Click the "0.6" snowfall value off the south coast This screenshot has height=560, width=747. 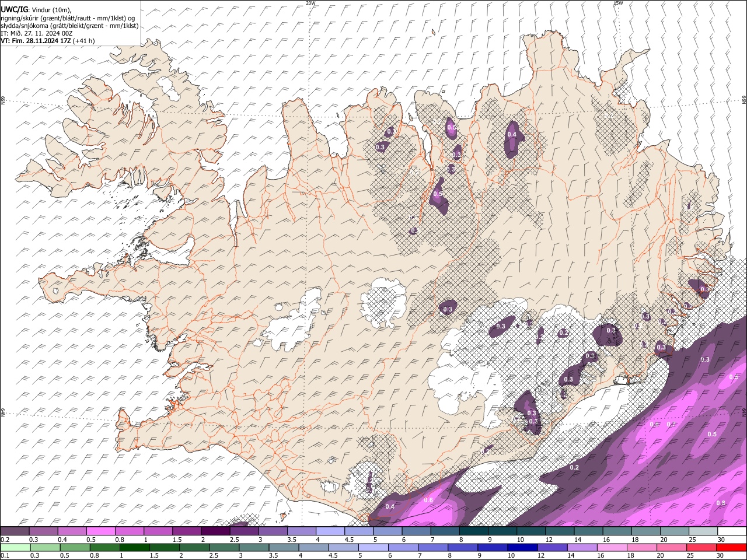428,500
